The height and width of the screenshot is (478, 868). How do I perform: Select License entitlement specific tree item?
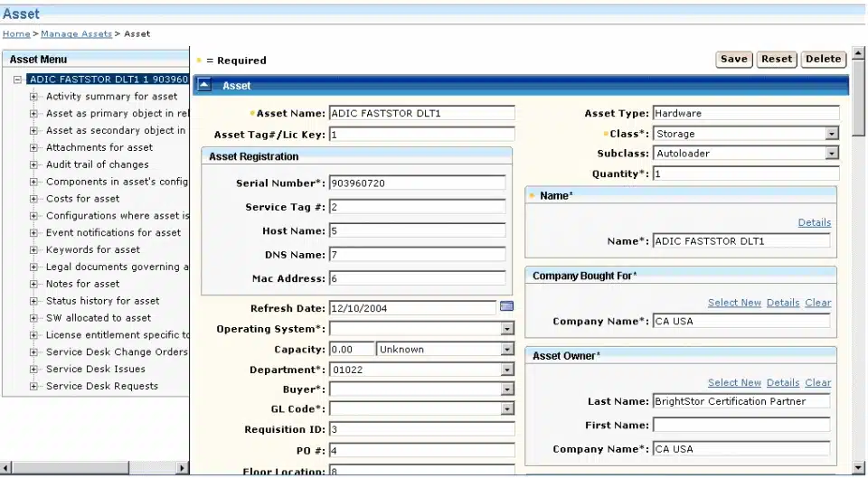(x=118, y=334)
